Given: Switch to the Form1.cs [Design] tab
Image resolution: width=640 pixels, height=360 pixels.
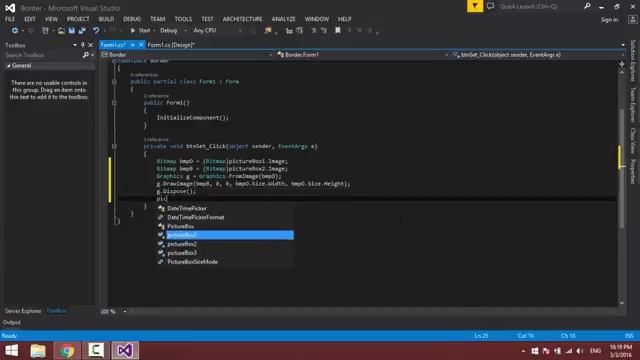Looking at the screenshot, I should click(x=171, y=45).
